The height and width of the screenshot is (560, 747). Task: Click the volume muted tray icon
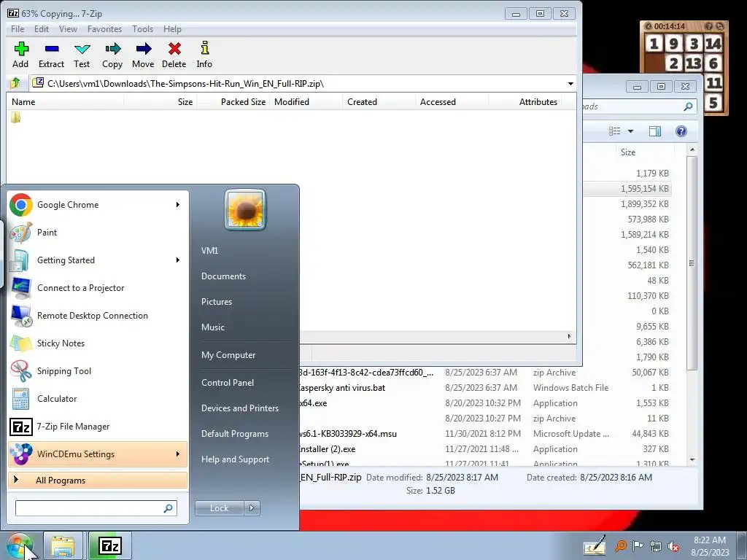[x=673, y=547]
